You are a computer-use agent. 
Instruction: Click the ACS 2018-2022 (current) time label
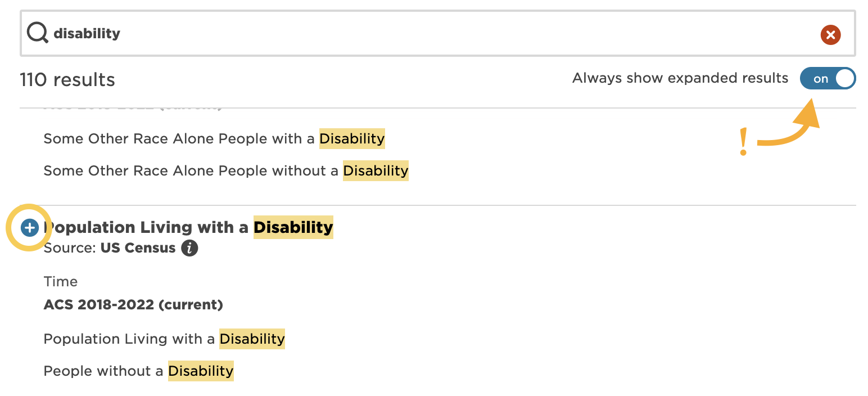tap(133, 305)
